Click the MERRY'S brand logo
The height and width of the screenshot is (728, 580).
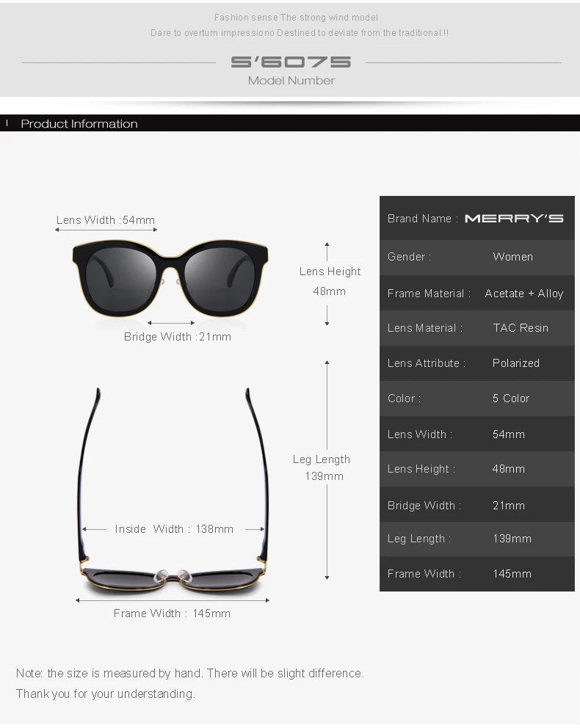pyautogui.click(x=514, y=218)
